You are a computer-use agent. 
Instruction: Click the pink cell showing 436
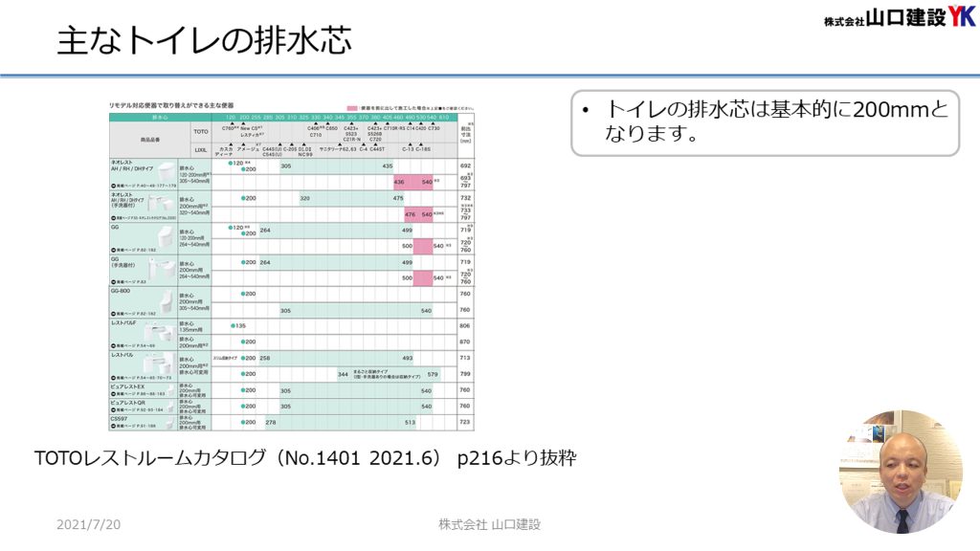[399, 183]
